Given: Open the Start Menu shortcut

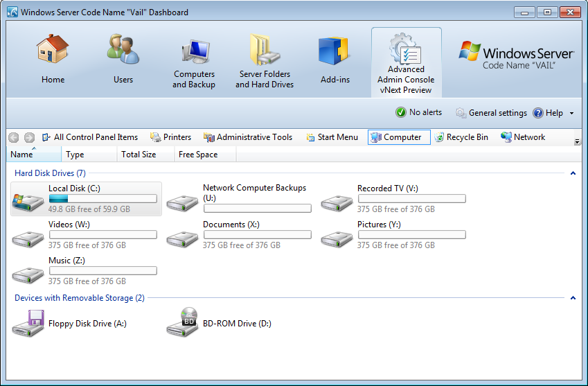Looking at the screenshot, I should [x=332, y=137].
